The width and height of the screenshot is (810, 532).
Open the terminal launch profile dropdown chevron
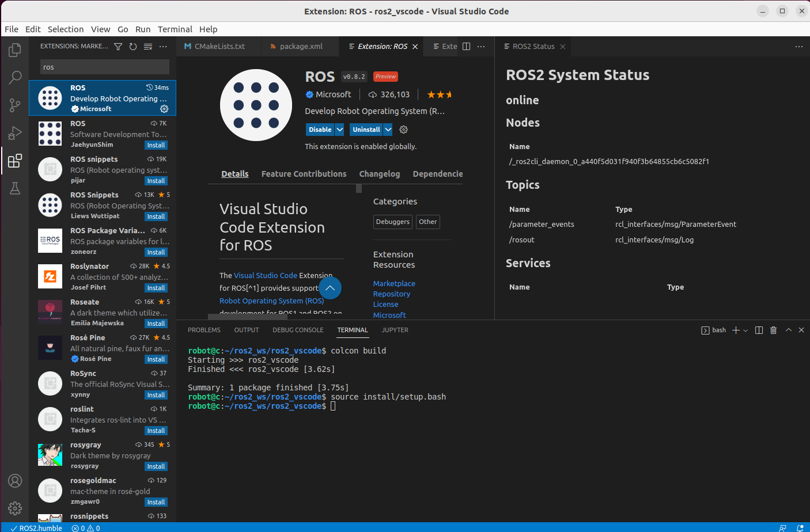pos(744,330)
